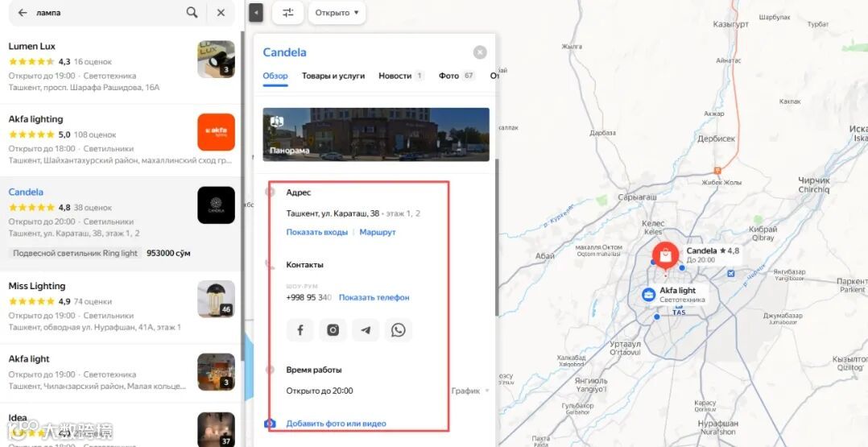This screenshot has width=868, height=447.
Task: Click Открыто до 20:00 in card
Action: [x=320, y=391]
